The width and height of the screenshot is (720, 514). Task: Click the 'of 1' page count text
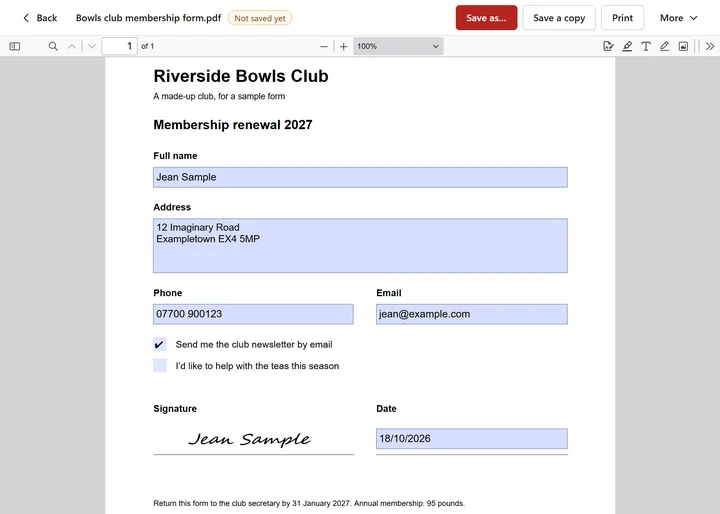tap(147, 46)
